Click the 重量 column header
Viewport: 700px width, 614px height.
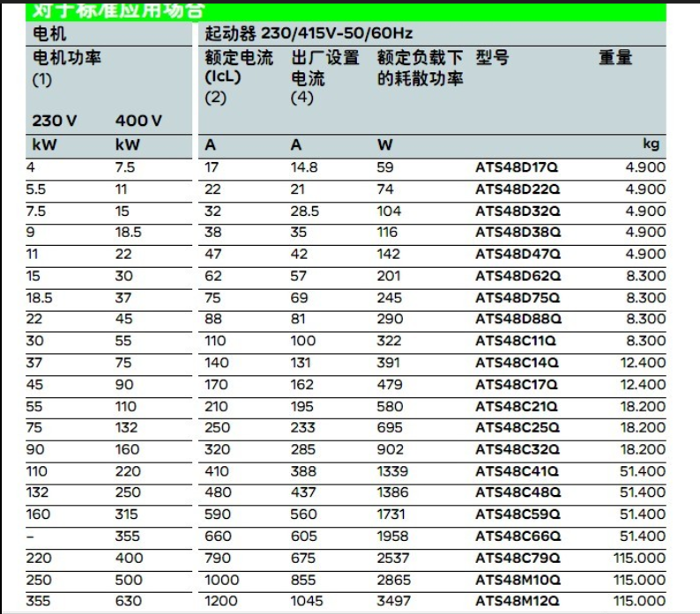coord(615,58)
